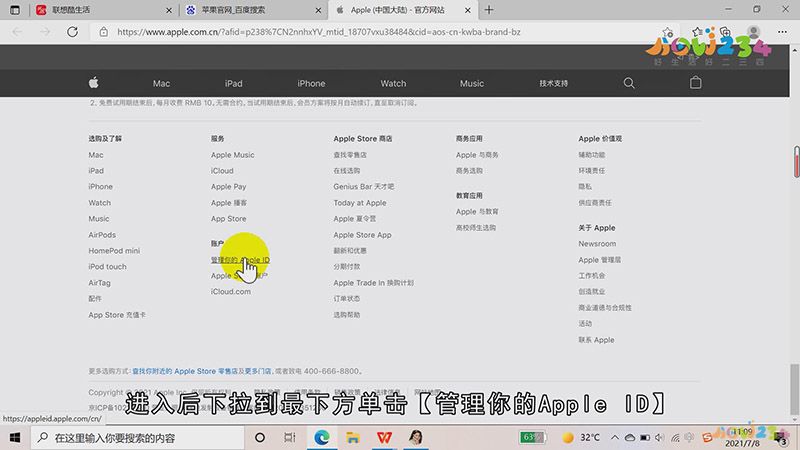
Task: Show hidden tray icons chevron
Action: (615, 438)
